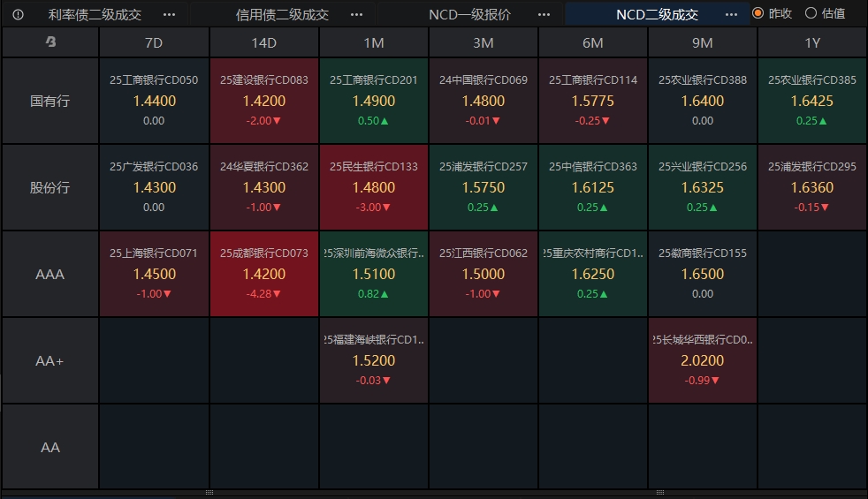Viewport: 868px width, 499px height.
Task: Click the right horizontal scrollbar grip
Action: tap(660, 492)
